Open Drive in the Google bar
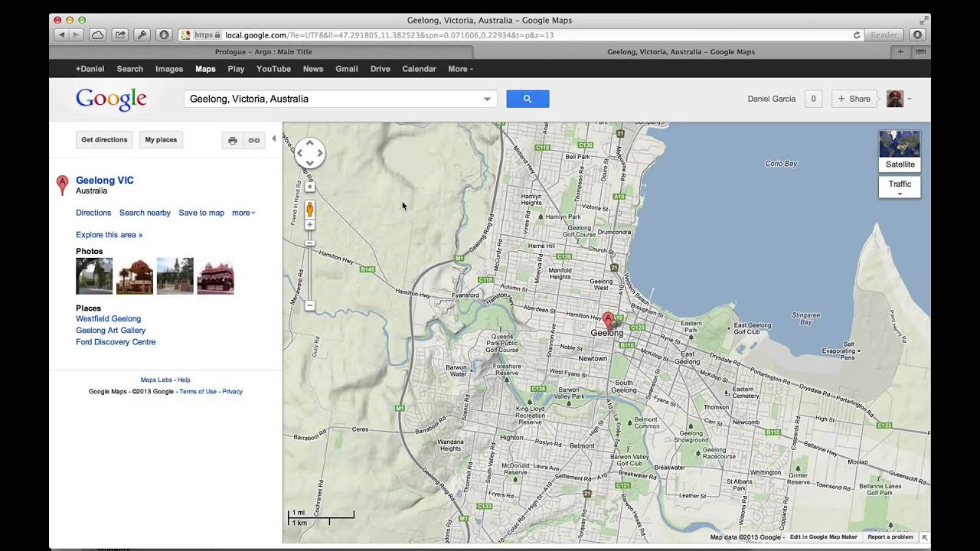Image resolution: width=980 pixels, height=551 pixels. pos(381,69)
